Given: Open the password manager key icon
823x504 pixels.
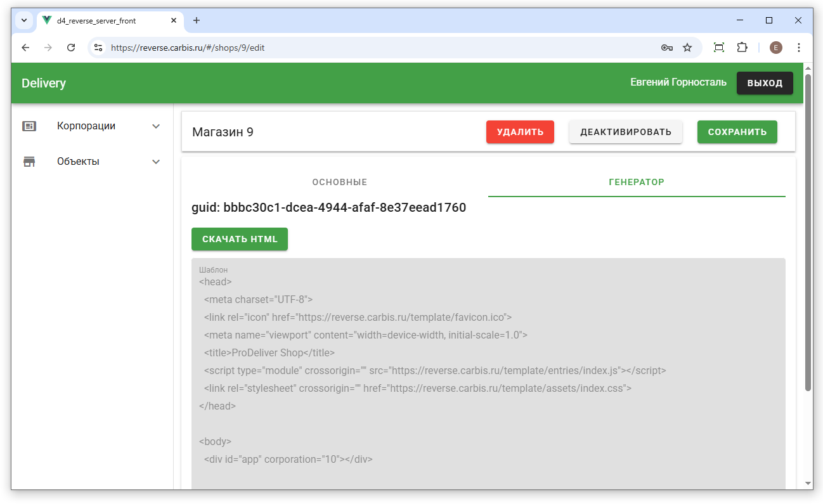Looking at the screenshot, I should (x=666, y=48).
